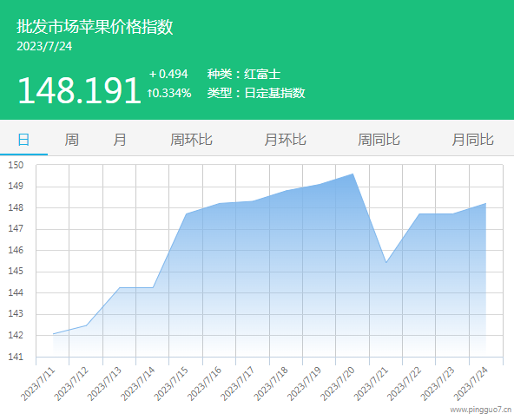Click the first data point on 2023/7/11
Image resolution: width=514 pixels, height=420 pixels.
click(53, 334)
